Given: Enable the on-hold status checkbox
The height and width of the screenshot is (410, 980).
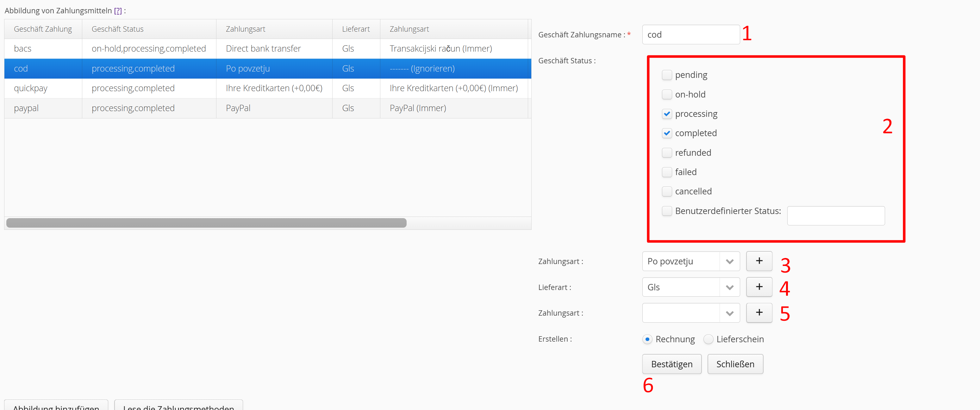Looking at the screenshot, I should coord(666,94).
